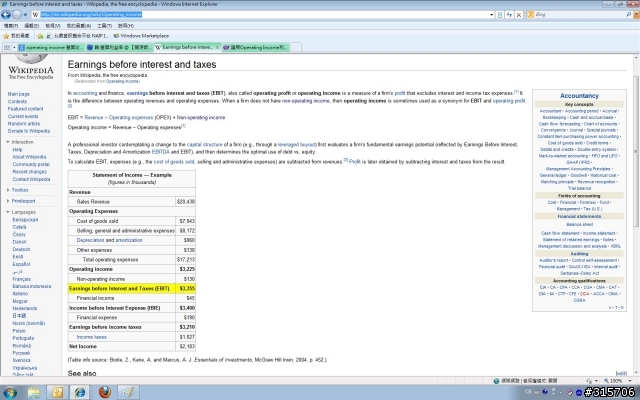Open 'Depreciation' link in the income table
The height and width of the screenshot is (400, 640).
pos(90,240)
